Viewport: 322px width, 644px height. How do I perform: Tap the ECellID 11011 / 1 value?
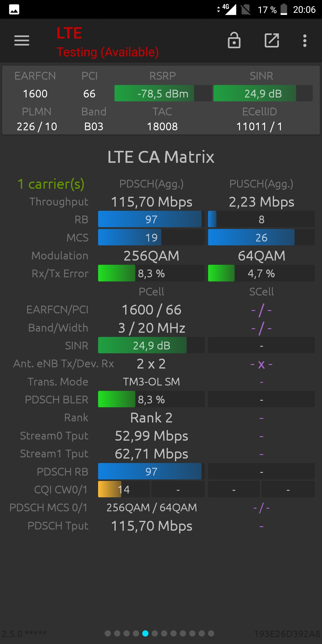pos(259,126)
